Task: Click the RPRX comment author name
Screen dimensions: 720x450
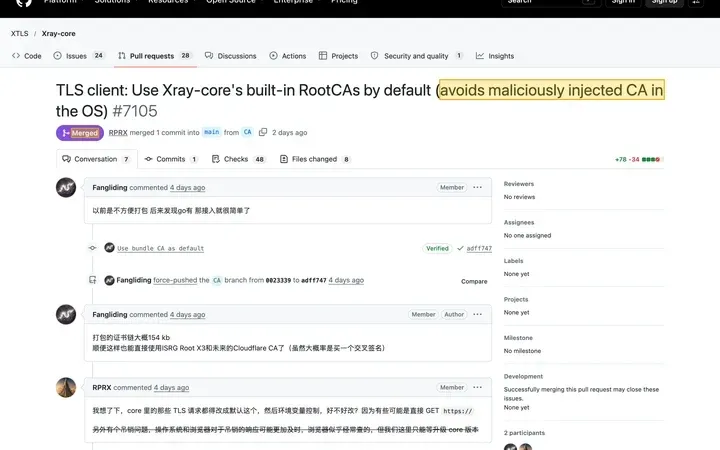Action: [102, 388]
